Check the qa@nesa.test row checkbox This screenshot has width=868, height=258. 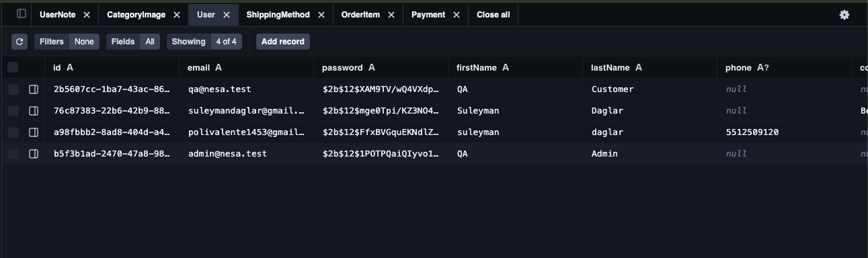coord(13,89)
